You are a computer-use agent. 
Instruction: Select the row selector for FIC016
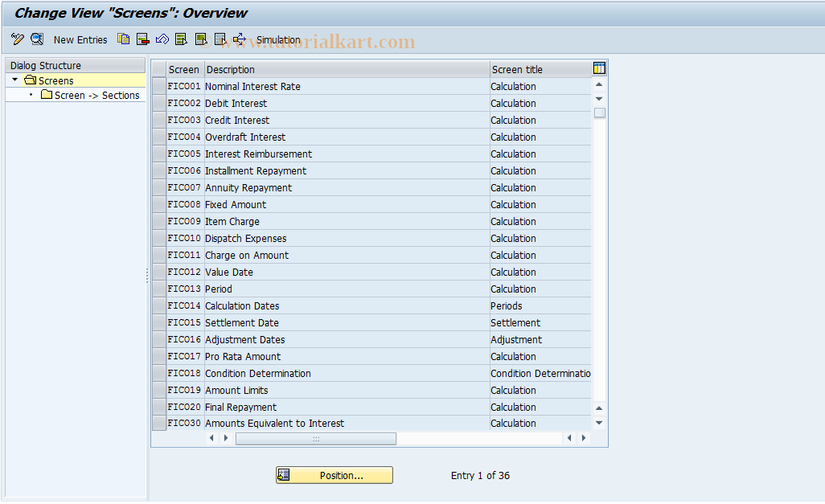coord(159,339)
